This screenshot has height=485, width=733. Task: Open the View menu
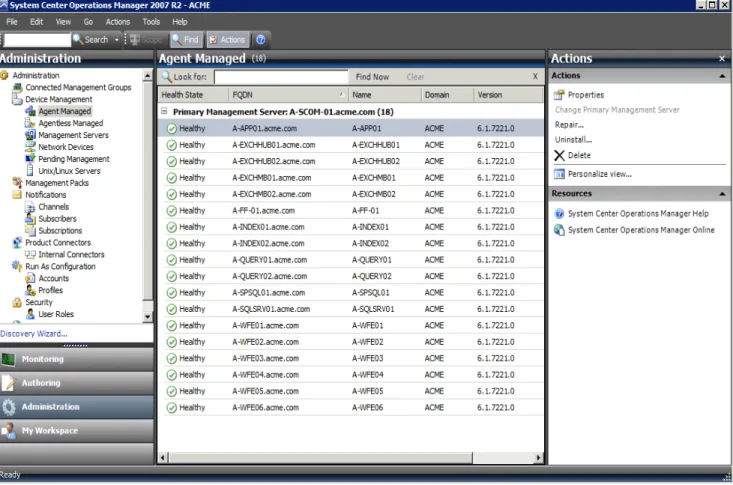63,22
